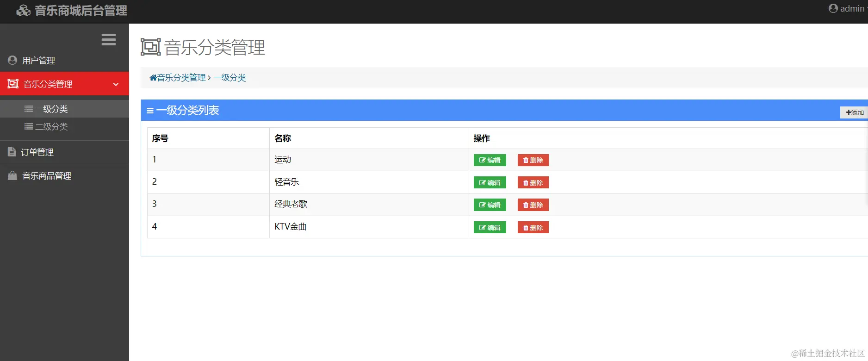Edit the 经典老歌 category
The height and width of the screenshot is (361, 868).
click(x=490, y=205)
